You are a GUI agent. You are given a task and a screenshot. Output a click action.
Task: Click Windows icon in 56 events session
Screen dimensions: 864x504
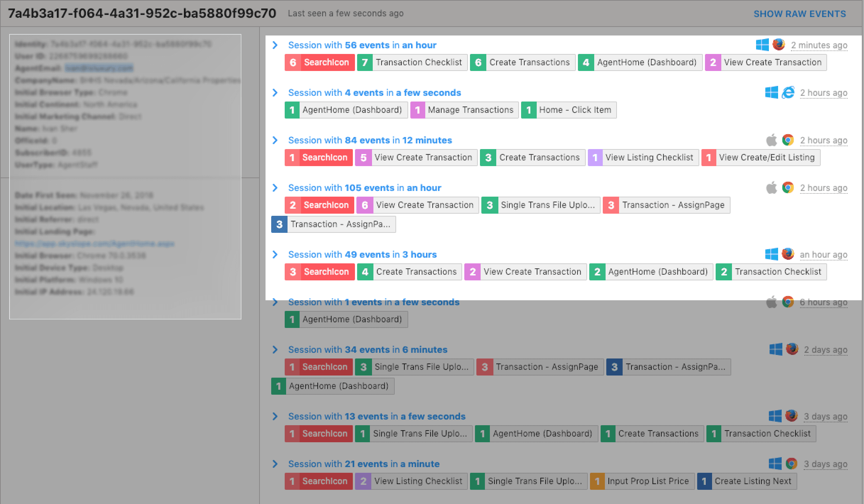point(762,45)
